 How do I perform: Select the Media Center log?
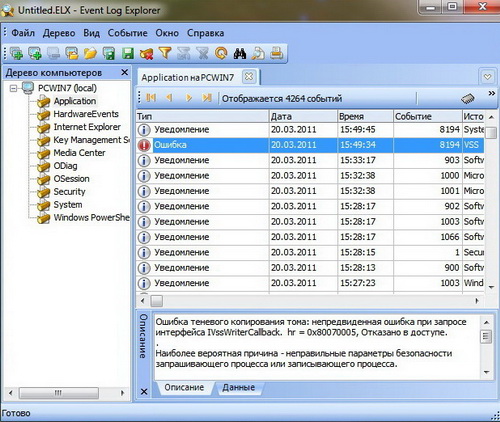(x=79, y=153)
